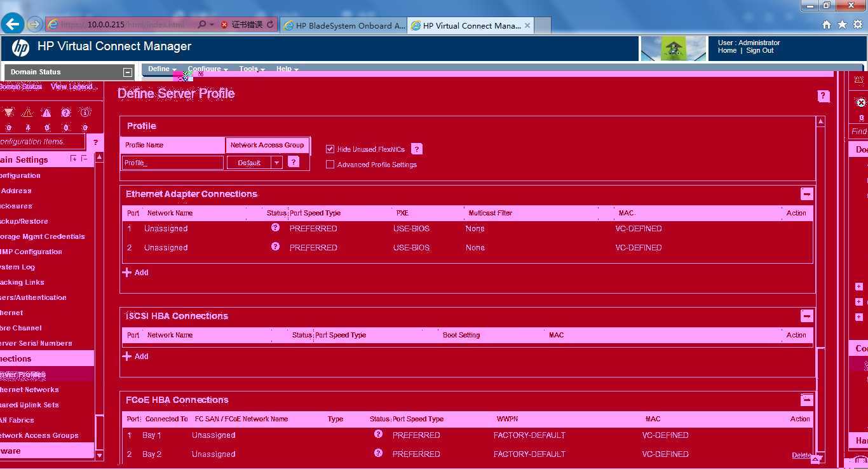The image size is (868, 469).
Task: Switch to HP BladeSystem Onboard tab
Action: [x=343, y=25]
